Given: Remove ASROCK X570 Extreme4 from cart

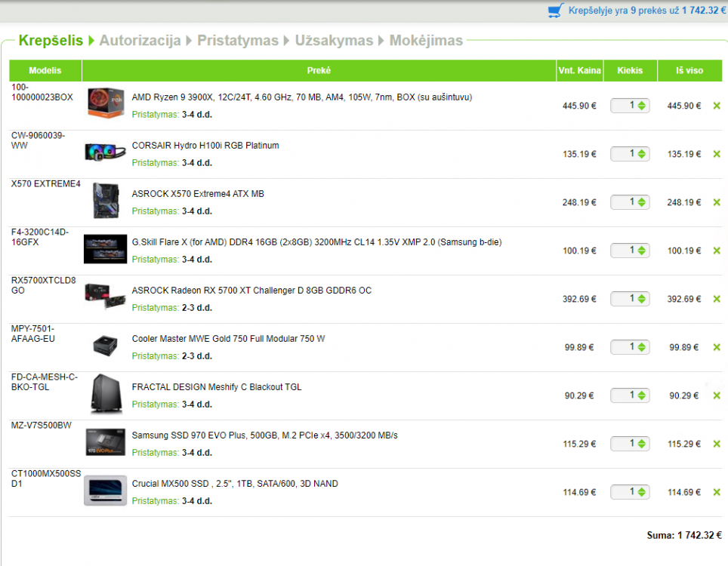Looking at the screenshot, I should pos(717,202).
